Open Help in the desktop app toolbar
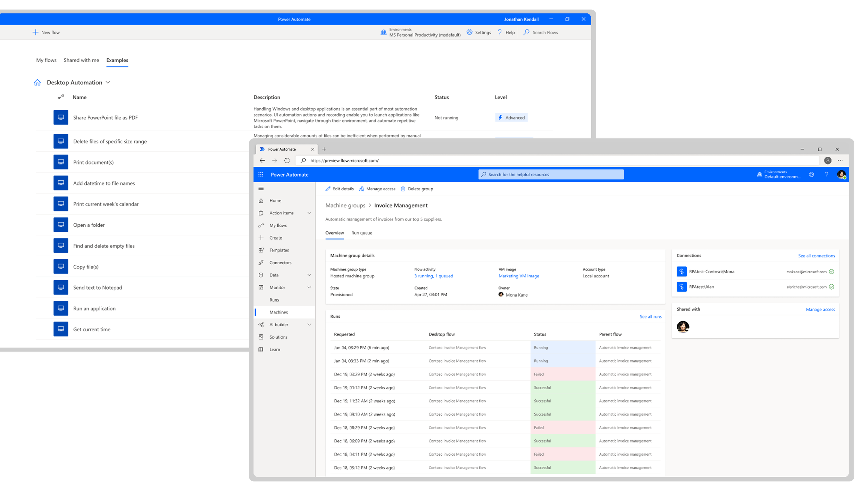The height and width of the screenshot is (490, 868). 506,32
